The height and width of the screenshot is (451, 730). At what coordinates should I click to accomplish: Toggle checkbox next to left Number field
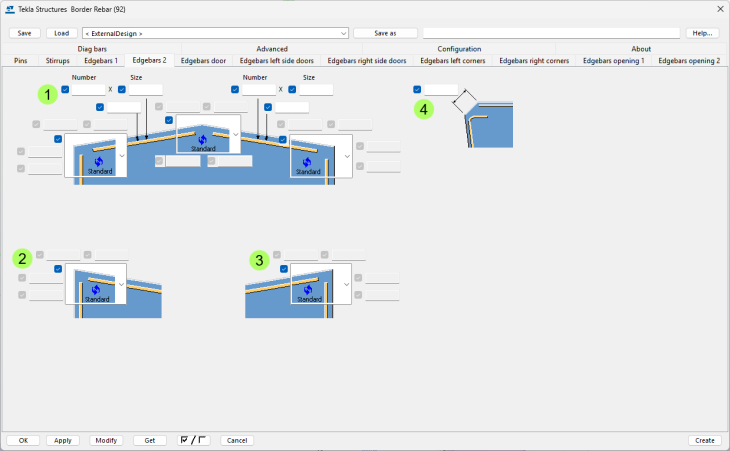tap(65, 89)
